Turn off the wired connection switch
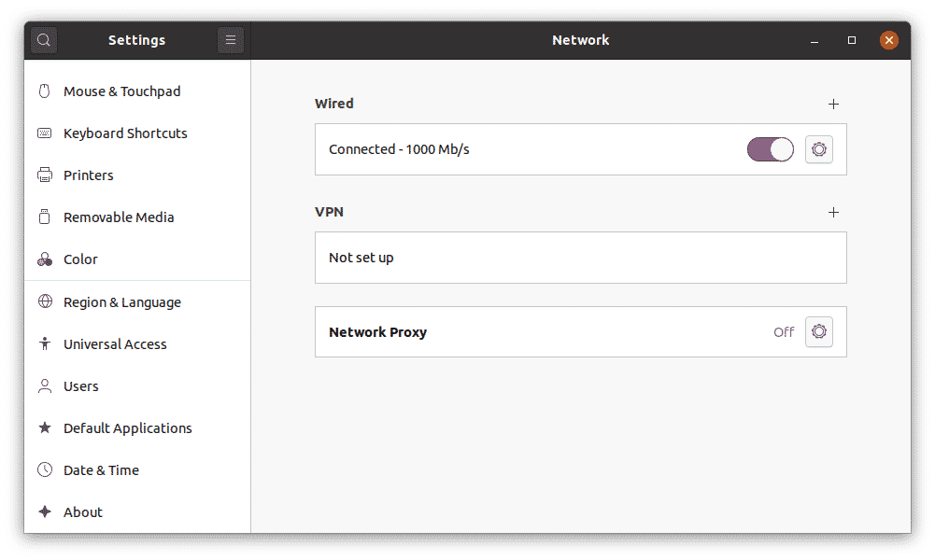The image size is (935, 560). (770, 149)
